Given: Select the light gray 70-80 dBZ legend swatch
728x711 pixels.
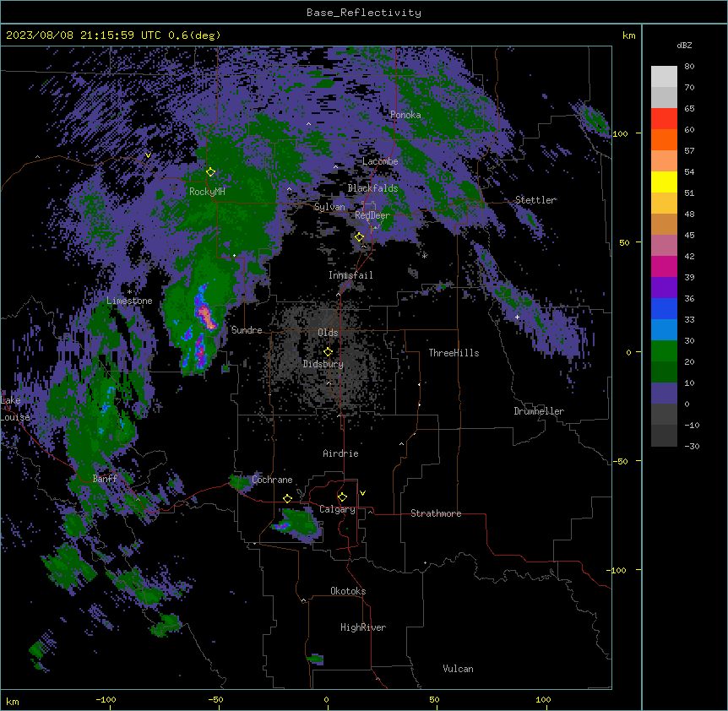Looking at the screenshot, I should [x=664, y=77].
